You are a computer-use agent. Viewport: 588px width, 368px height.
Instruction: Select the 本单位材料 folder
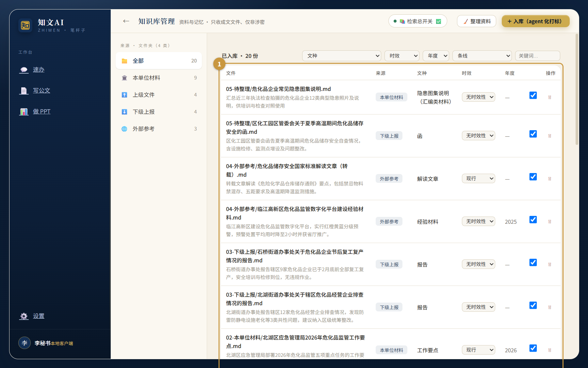click(x=159, y=78)
